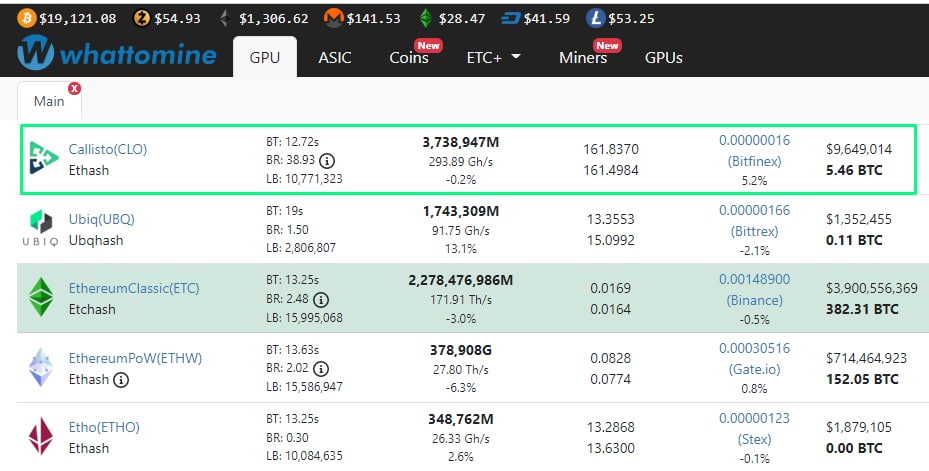Open the Etho(ETHO) coin link
The image size is (929, 471).
pyautogui.click(x=104, y=427)
